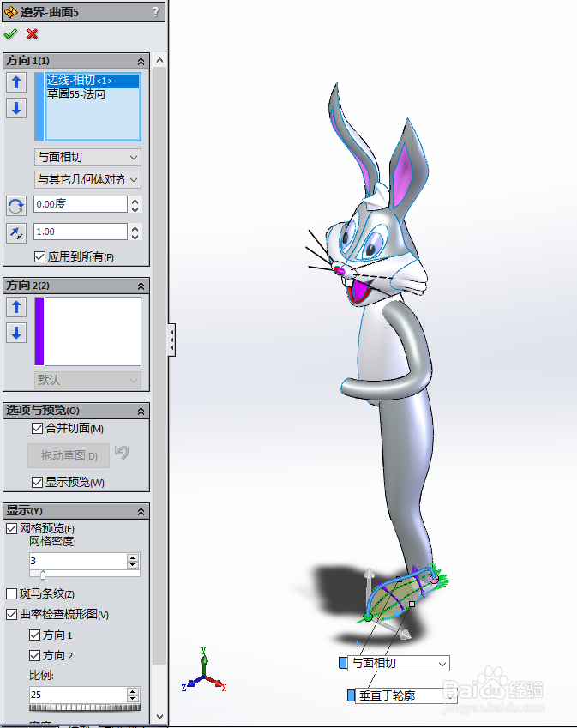This screenshot has height=728, width=577.
Task: Move up curve in 方向2 list
Action: [16, 307]
